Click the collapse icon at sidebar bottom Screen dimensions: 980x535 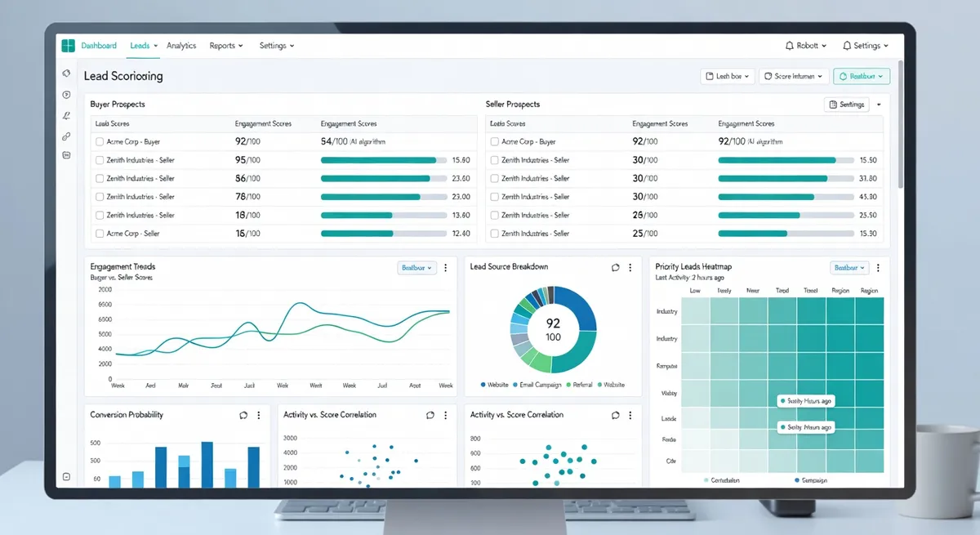(x=66, y=477)
